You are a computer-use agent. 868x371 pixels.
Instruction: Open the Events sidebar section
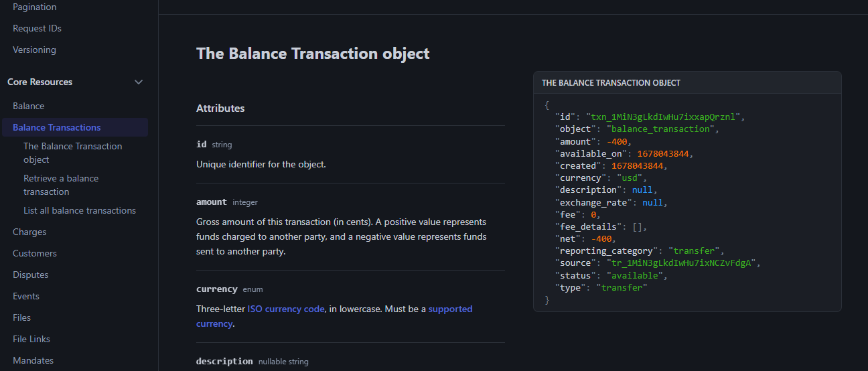[x=26, y=297]
